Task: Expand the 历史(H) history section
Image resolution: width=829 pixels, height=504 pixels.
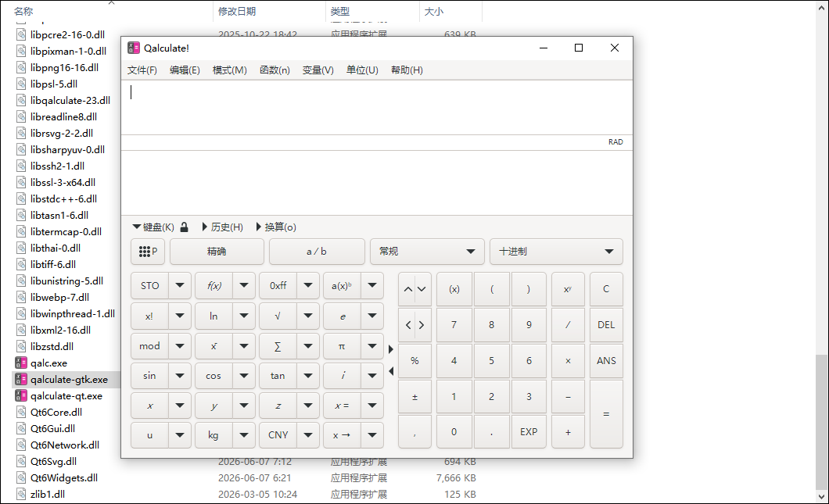Action: click(223, 227)
